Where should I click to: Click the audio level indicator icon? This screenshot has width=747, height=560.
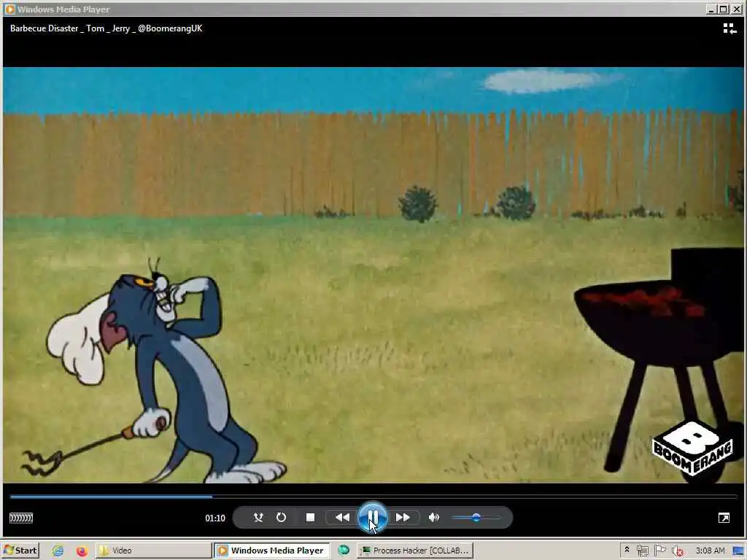pyautogui.click(x=21, y=518)
